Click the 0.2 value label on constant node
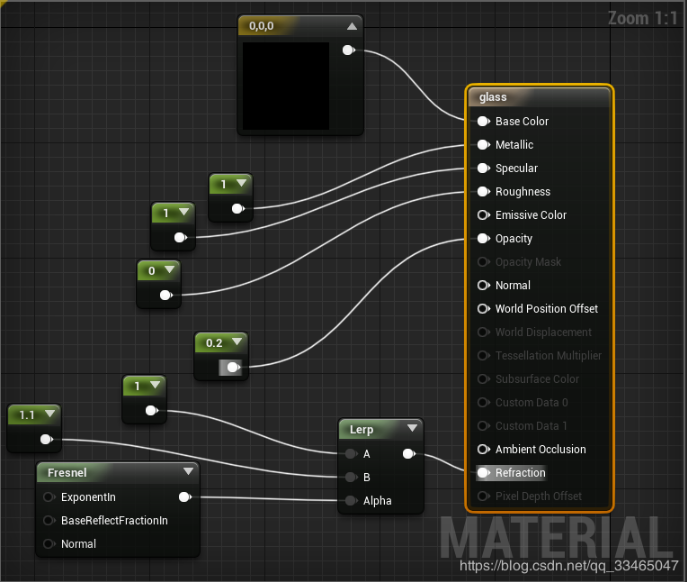 (x=214, y=343)
